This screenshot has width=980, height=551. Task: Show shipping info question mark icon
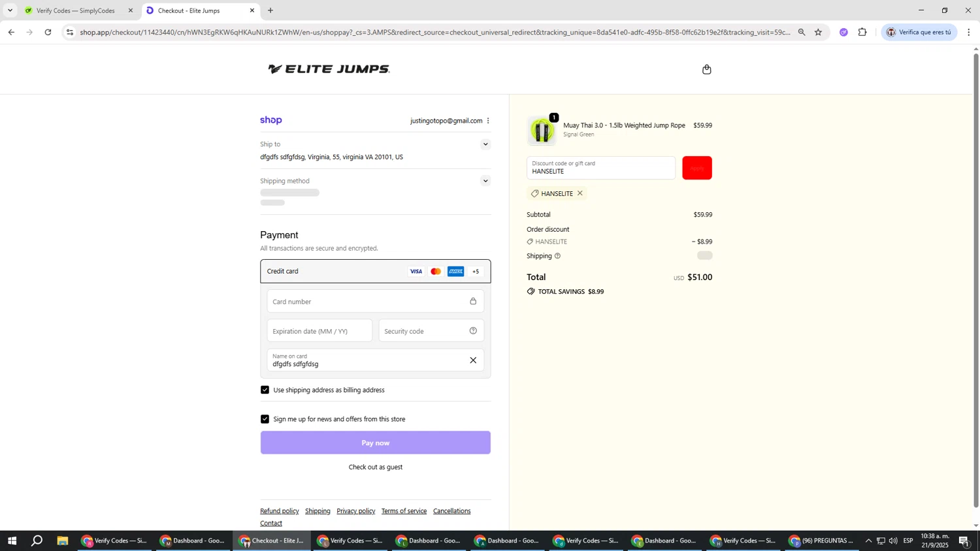pyautogui.click(x=557, y=256)
